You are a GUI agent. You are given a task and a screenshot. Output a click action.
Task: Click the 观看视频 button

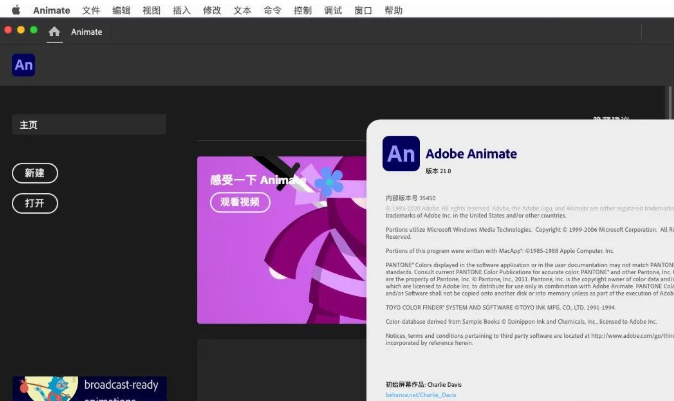240,202
